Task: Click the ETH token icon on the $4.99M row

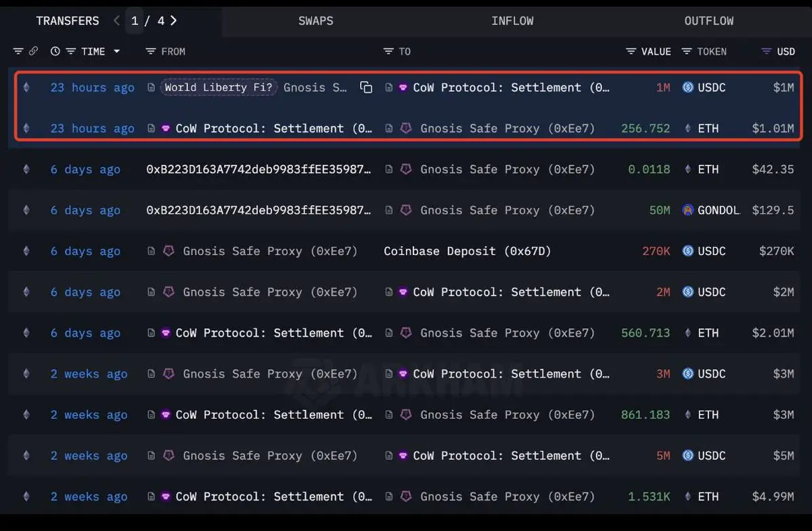Action: [x=688, y=497]
